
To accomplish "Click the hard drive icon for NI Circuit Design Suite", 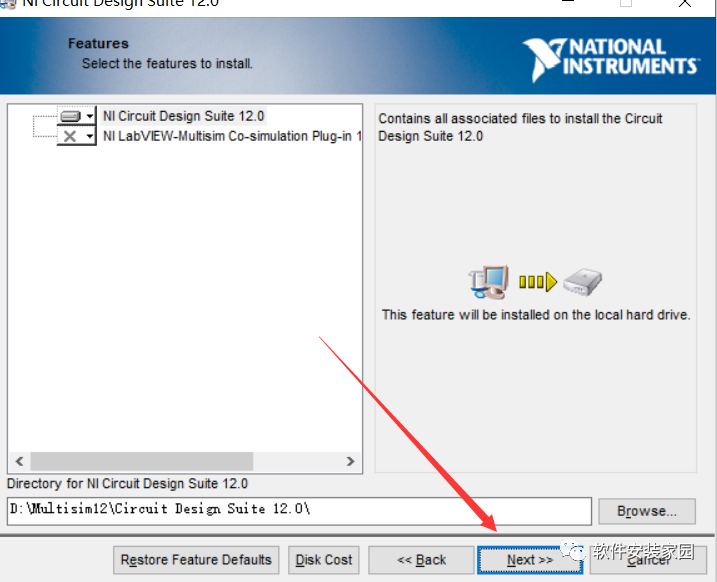I will pos(70,116).
